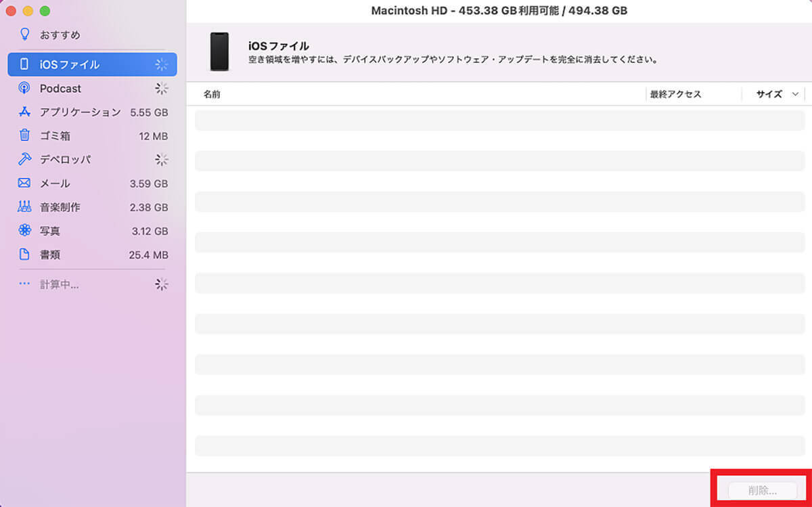Click the 12 MB size value
This screenshot has height=507, width=812.
153,136
